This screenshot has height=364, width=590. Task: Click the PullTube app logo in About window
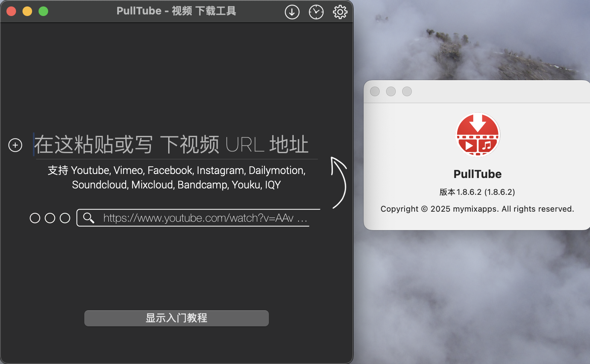coord(478,135)
